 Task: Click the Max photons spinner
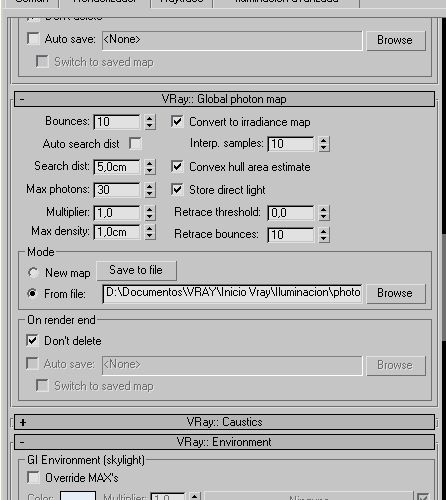tap(150, 190)
